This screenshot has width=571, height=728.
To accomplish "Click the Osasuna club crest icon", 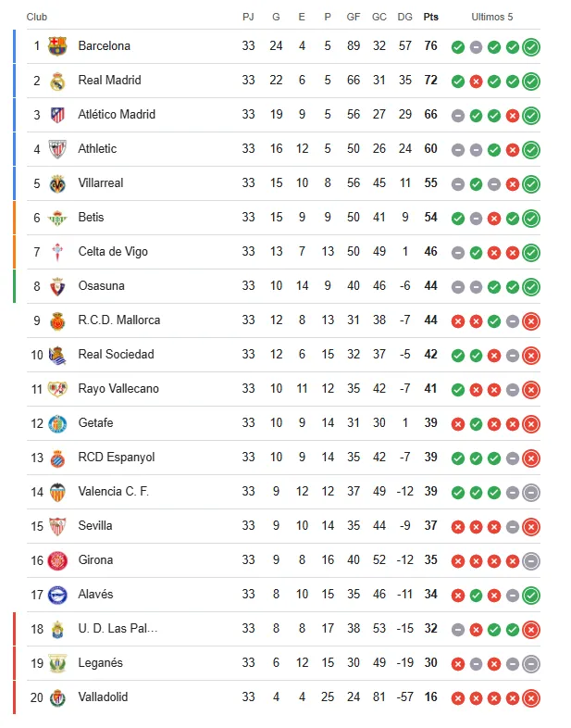I will (57, 286).
